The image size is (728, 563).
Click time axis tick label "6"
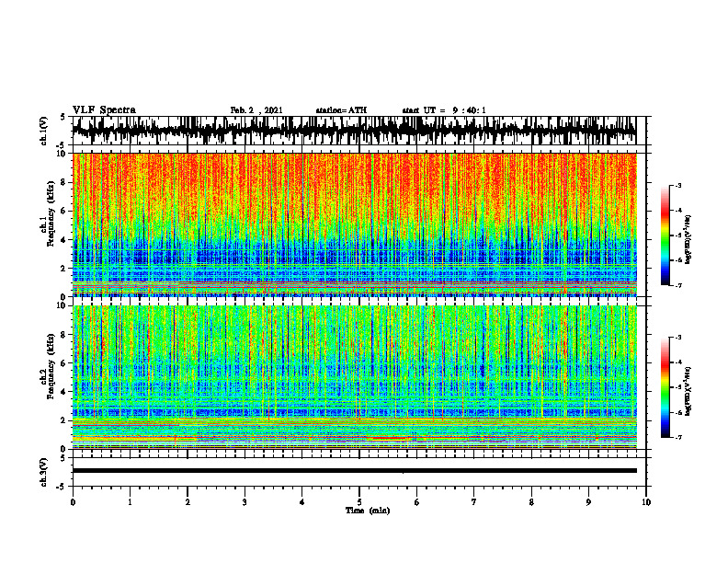tap(417, 502)
